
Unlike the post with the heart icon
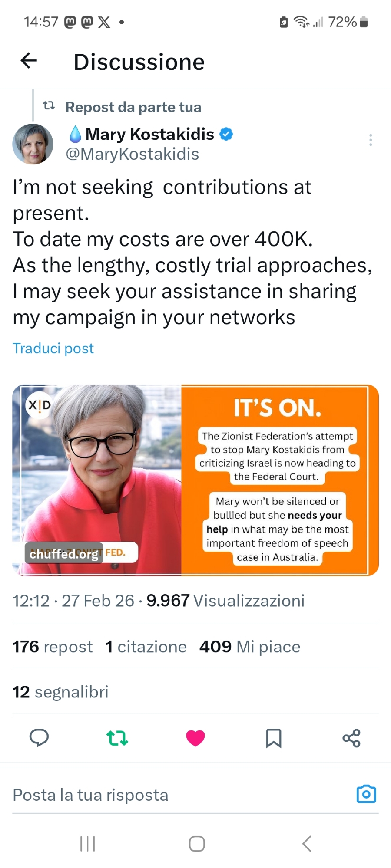(x=195, y=738)
